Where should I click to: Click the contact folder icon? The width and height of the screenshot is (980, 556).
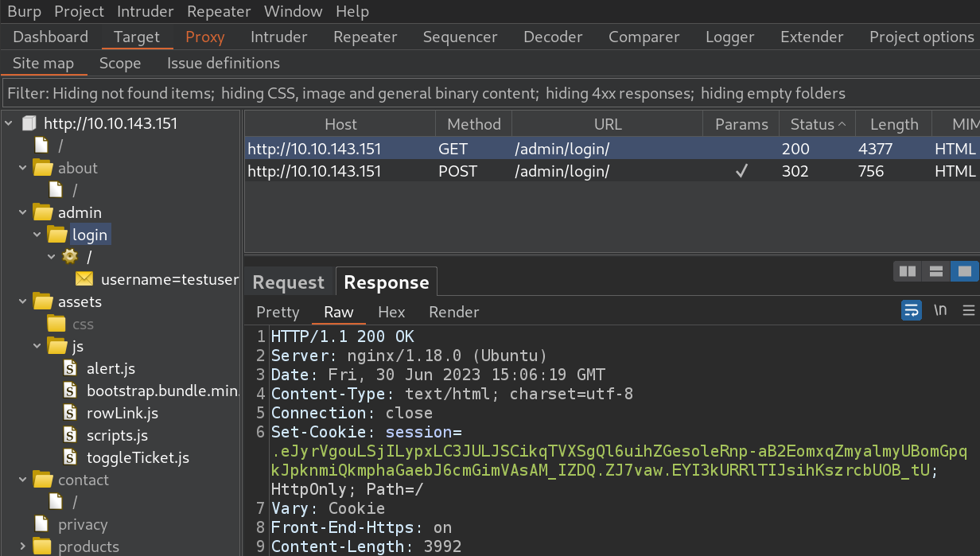42,480
